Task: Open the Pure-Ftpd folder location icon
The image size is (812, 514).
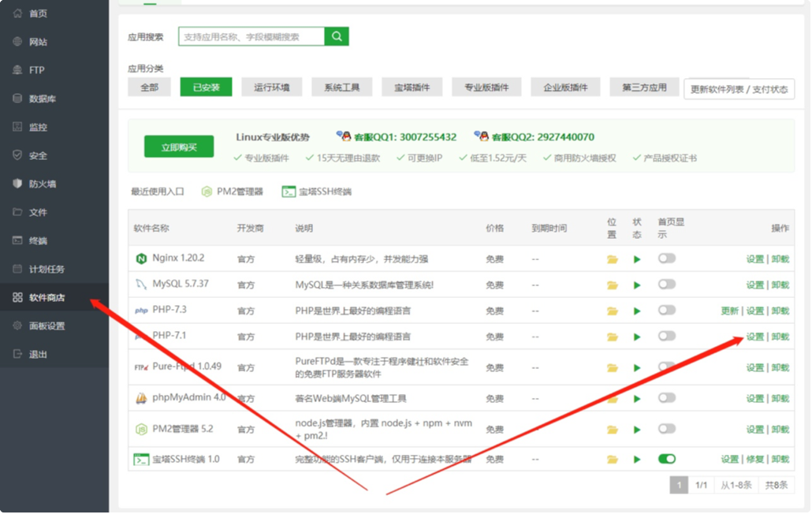Action: click(612, 367)
